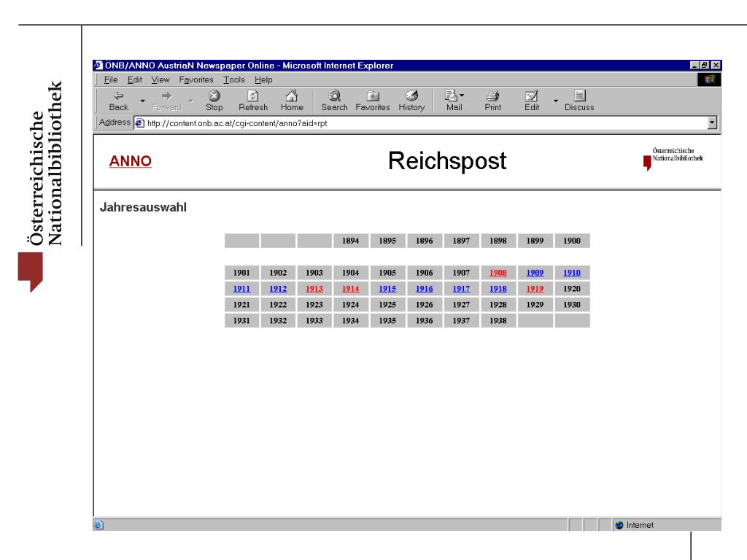
Task: Open the address bar dropdown arrow
Action: (712, 122)
